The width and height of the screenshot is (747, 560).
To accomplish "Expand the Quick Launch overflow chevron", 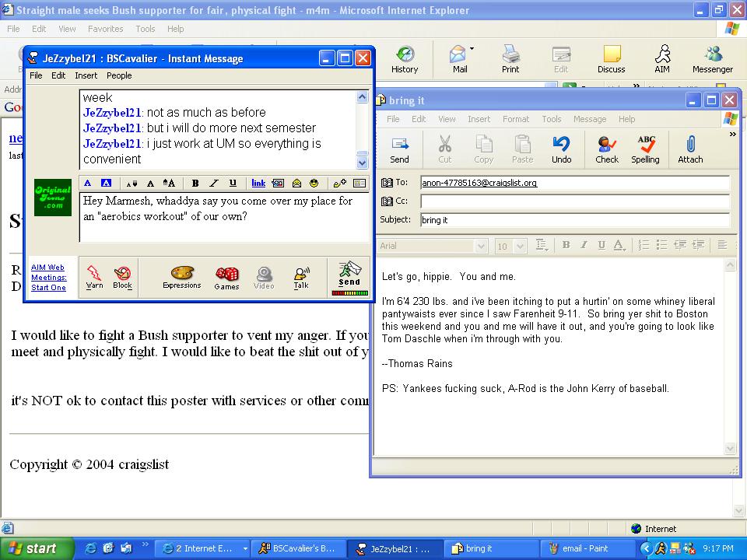I will click(145, 544).
